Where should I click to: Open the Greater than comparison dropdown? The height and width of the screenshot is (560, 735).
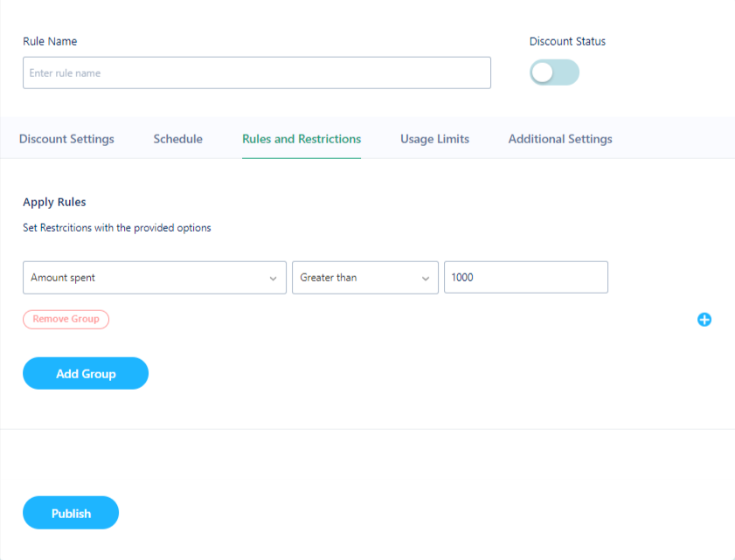coord(365,278)
